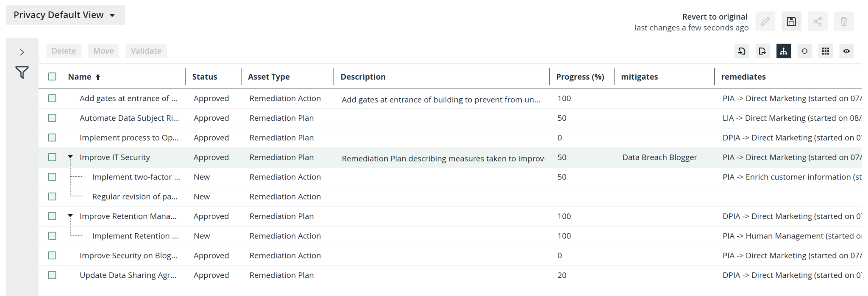
Task: Open the filter funnel icon
Action: (x=22, y=72)
